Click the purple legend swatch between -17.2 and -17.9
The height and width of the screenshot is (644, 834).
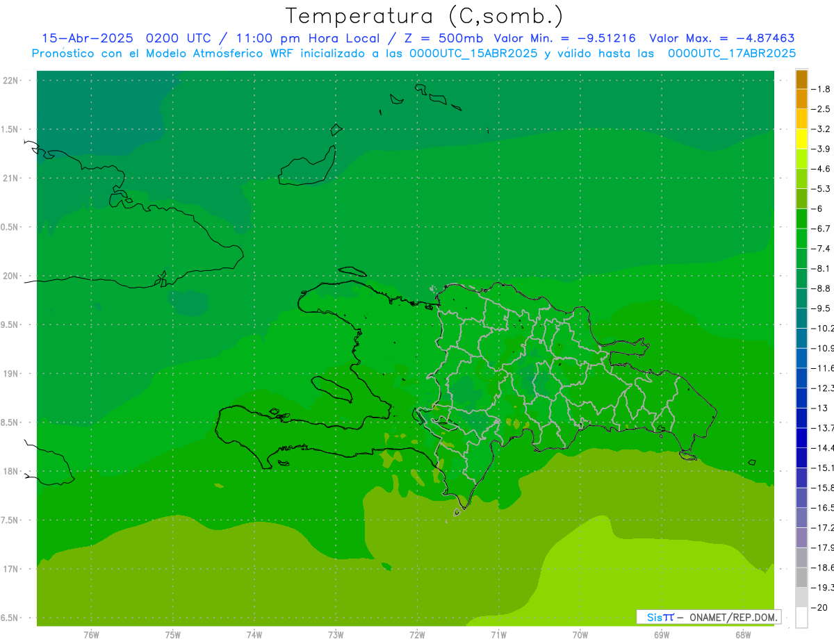click(801, 538)
